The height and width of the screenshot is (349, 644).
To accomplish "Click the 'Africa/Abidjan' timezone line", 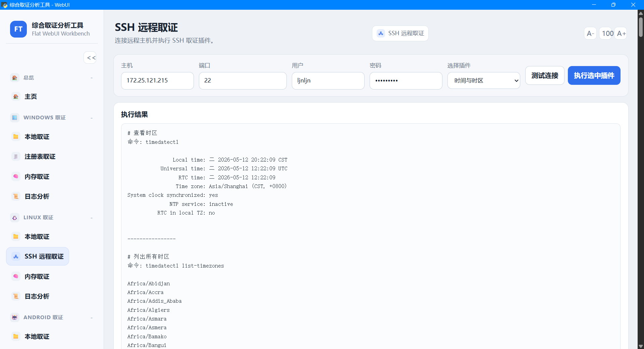I will click(x=149, y=284).
